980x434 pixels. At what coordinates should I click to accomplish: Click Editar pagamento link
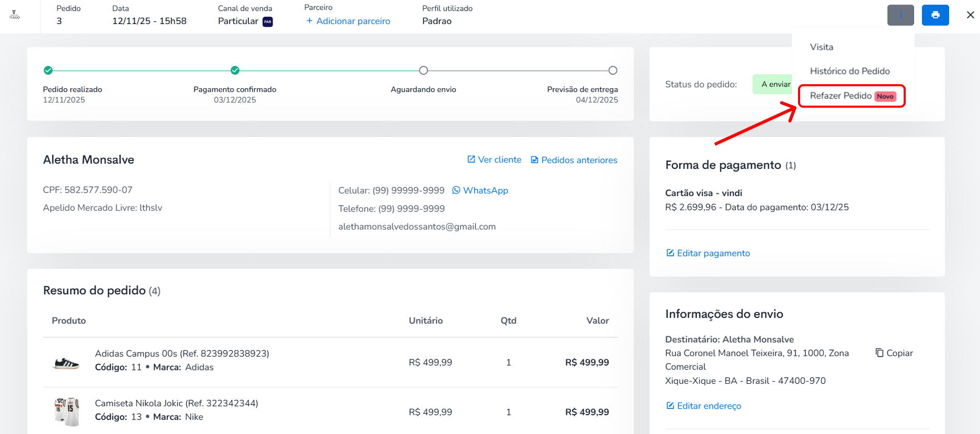coord(708,253)
